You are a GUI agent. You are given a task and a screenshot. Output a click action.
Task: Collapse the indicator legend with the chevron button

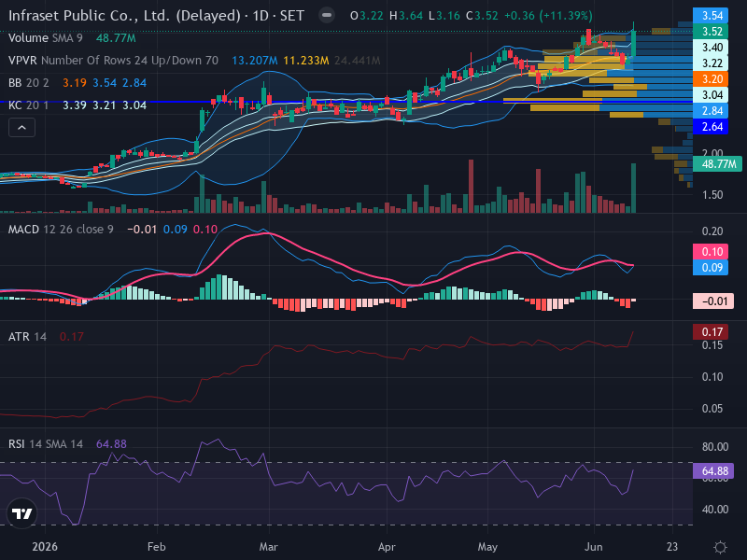point(21,128)
